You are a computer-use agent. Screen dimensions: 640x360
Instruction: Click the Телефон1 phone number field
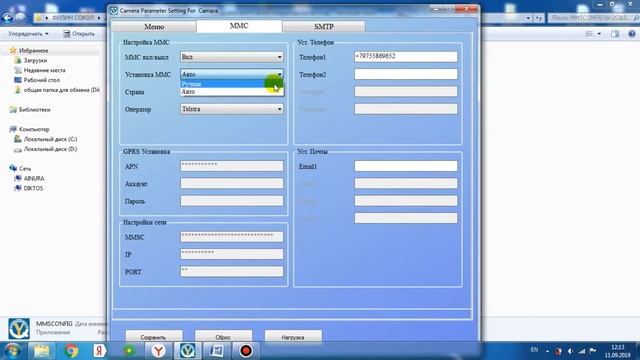pos(406,56)
